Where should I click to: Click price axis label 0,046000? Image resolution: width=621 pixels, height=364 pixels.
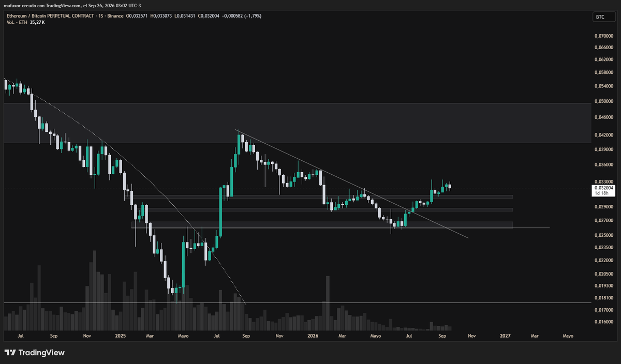point(603,118)
